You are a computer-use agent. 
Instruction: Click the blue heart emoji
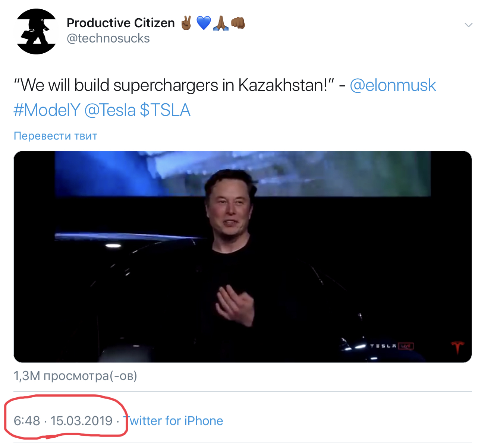click(203, 23)
